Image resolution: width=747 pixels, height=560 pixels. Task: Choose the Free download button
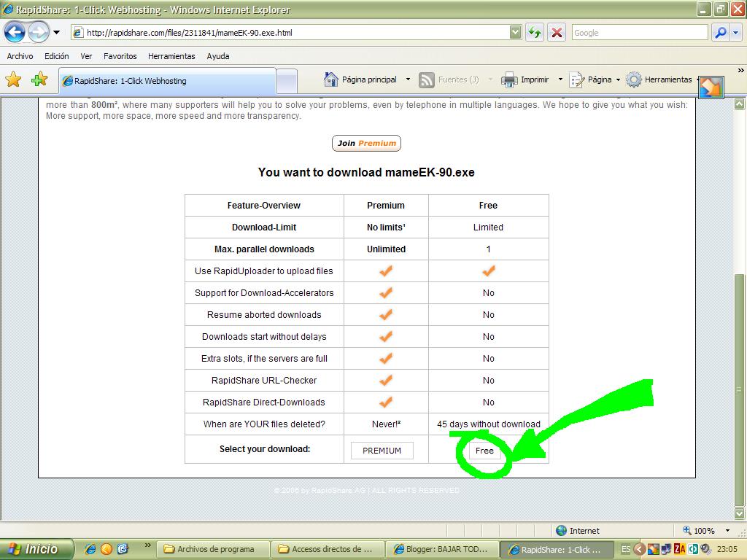click(484, 451)
